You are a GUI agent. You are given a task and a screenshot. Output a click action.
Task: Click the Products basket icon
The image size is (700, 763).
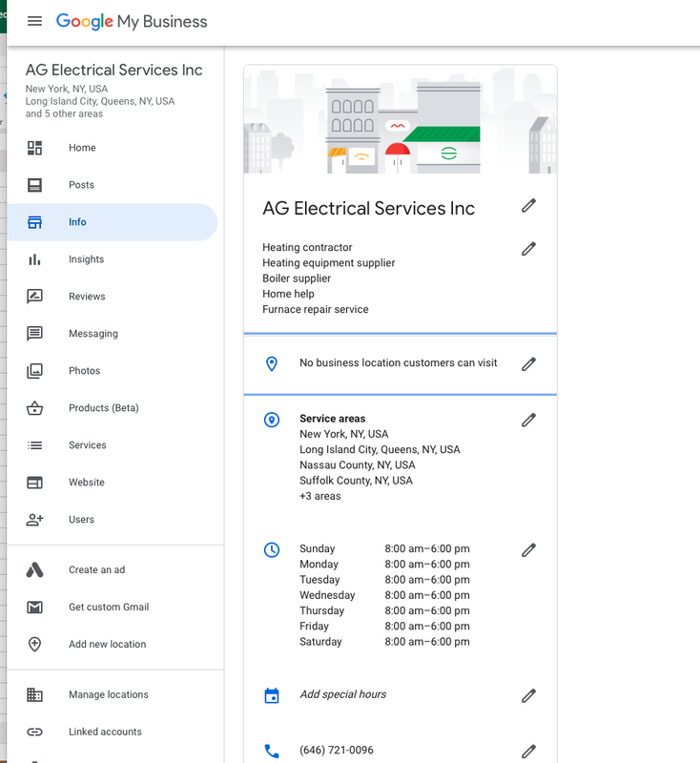[x=34, y=408]
